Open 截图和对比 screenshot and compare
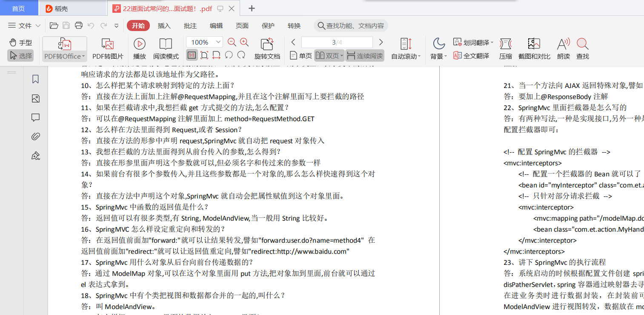This screenshot has height=315, width=644. tap(534, 49)
